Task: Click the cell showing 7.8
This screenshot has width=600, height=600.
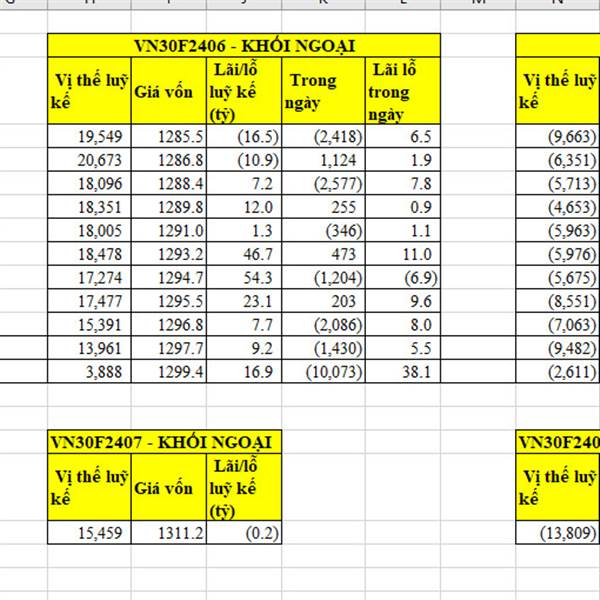Action: [x=403, y=183]
